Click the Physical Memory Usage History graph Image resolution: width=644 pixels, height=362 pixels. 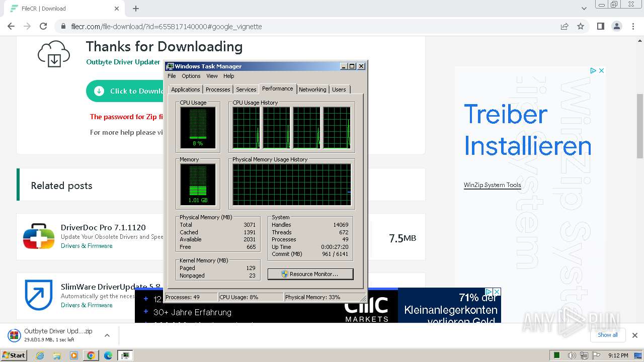[292, 185]
